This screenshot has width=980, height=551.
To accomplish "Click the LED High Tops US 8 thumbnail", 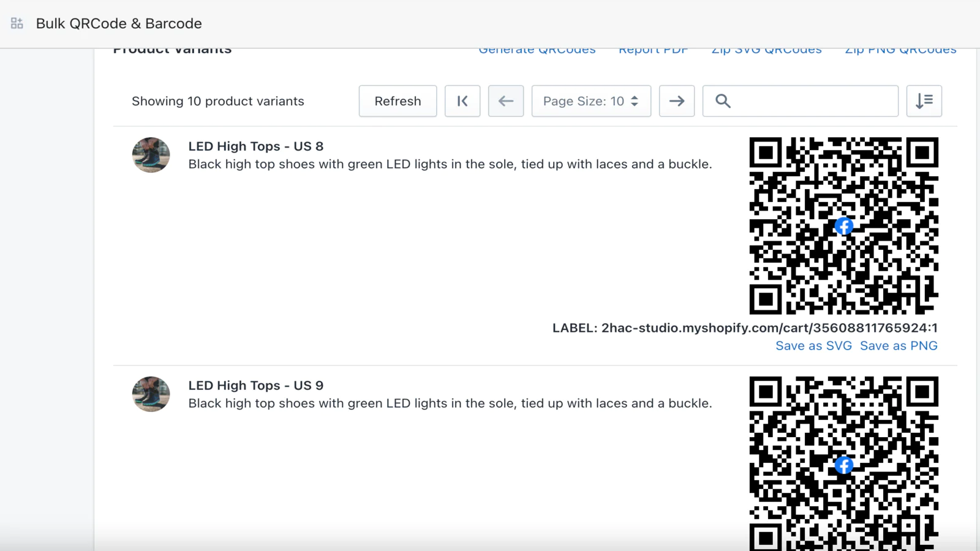I will [x=151, y=155].
